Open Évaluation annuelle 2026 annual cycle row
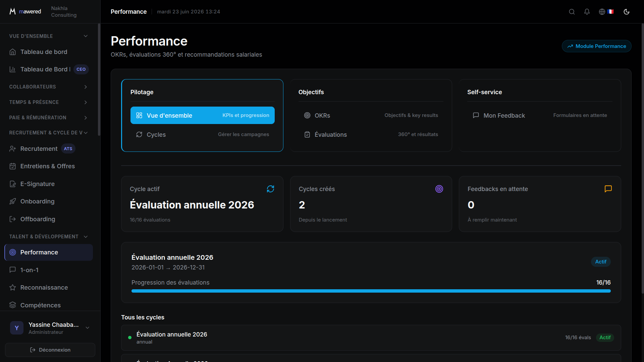The height and width of the screenshot is (362, 644). tap(371, 338)
